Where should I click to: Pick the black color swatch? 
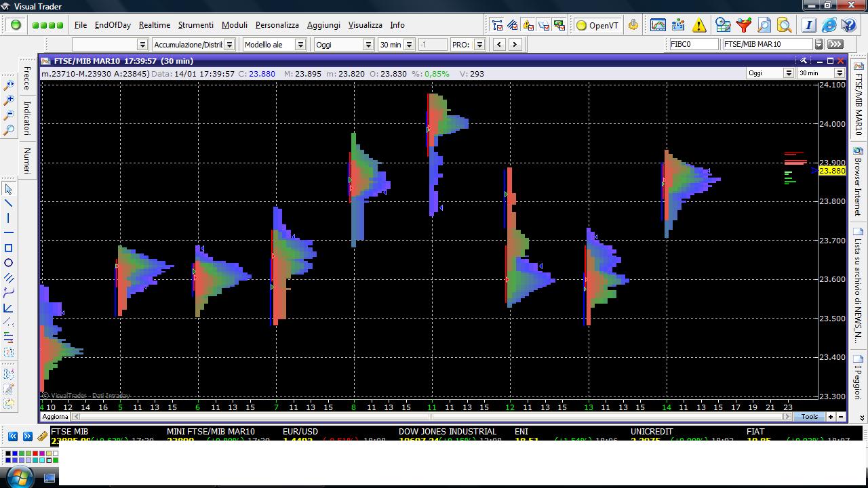pyautogui.click(x=8, y=453)
